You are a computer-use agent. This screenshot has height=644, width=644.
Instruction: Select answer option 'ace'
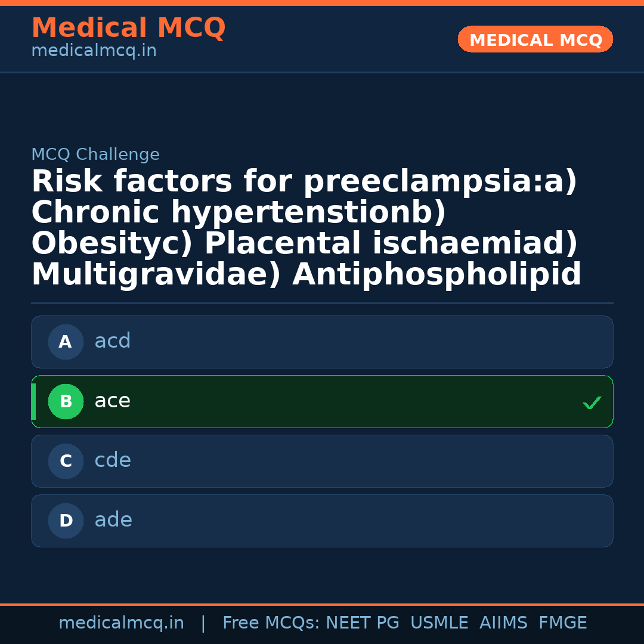[322, 401]
